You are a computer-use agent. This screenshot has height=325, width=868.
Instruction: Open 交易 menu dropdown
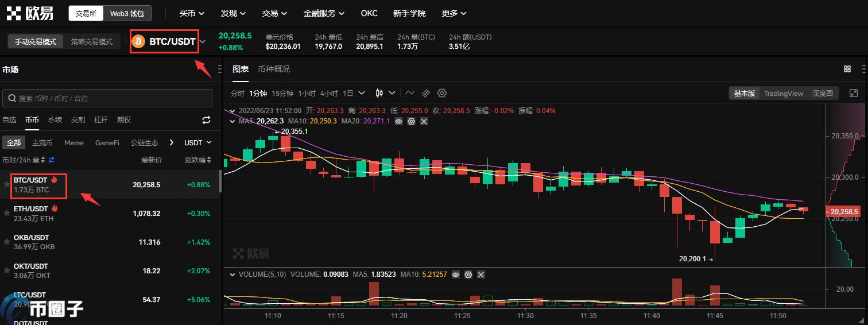(274, 13)
